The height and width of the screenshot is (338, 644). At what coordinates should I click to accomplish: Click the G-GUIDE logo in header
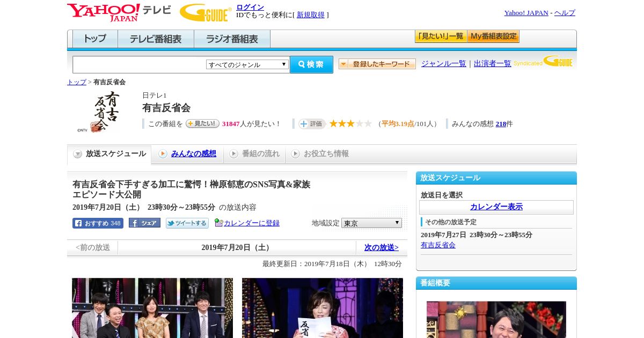[206, 12]
